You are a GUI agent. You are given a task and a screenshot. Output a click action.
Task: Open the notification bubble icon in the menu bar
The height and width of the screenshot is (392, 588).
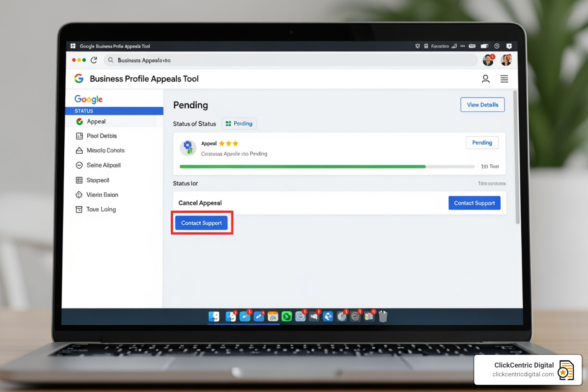pyautogui.click(x=509, y=46)
